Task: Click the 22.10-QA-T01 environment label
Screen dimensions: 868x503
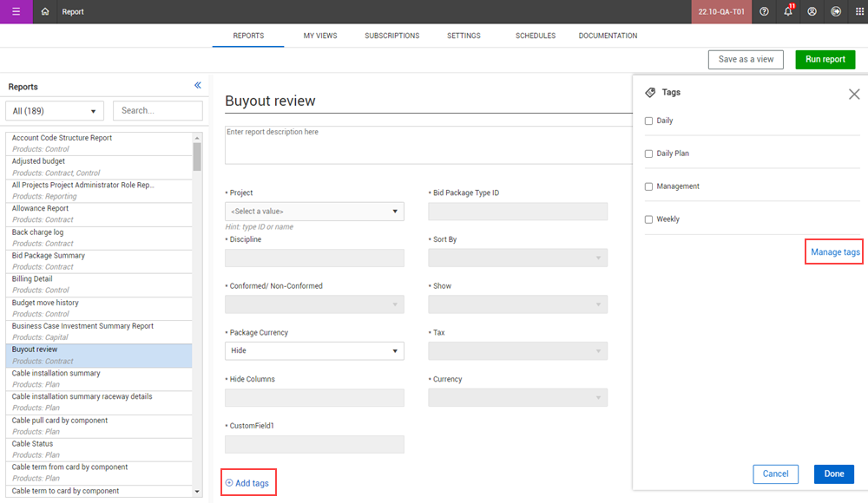Action: coord(721,11)
